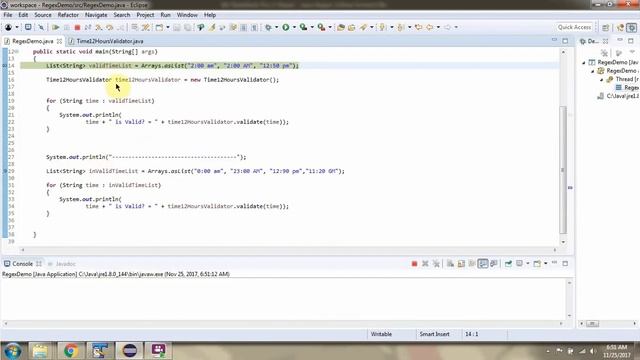This screenshot has width=640, height=360.
Task: Click Remove All Terminated Launches in Console
Action: point(436,264)
